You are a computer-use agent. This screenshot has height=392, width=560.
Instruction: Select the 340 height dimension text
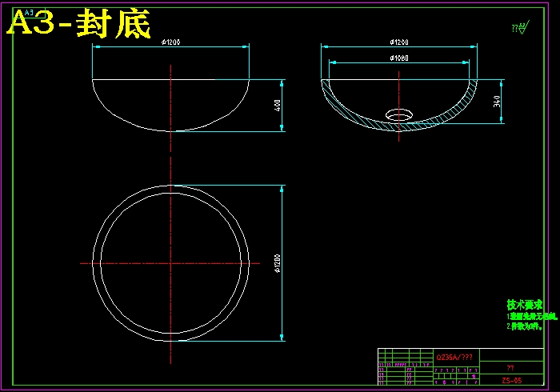(498, 102)
